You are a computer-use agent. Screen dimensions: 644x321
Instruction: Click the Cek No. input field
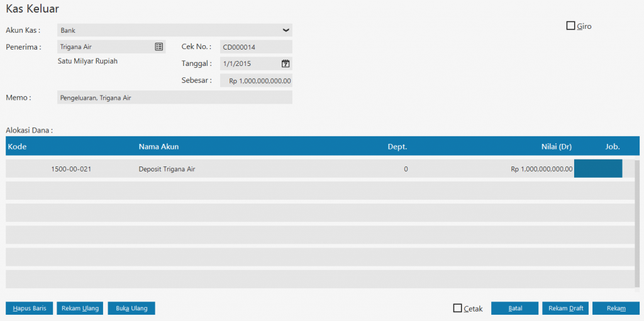256,46
